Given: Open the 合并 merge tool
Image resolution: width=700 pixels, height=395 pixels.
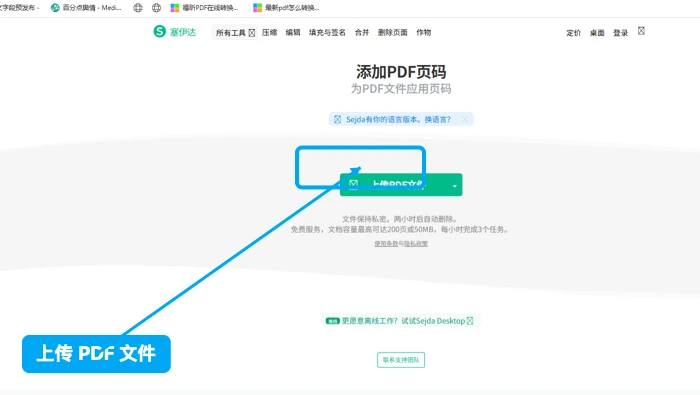Looking at the screenshot, I should 362,33.
